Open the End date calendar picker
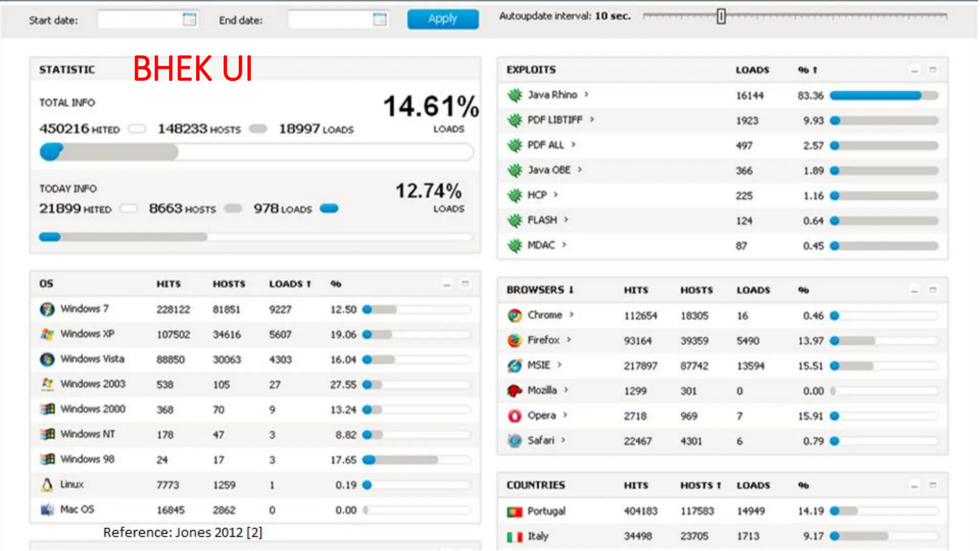 (x=379, y=20)
